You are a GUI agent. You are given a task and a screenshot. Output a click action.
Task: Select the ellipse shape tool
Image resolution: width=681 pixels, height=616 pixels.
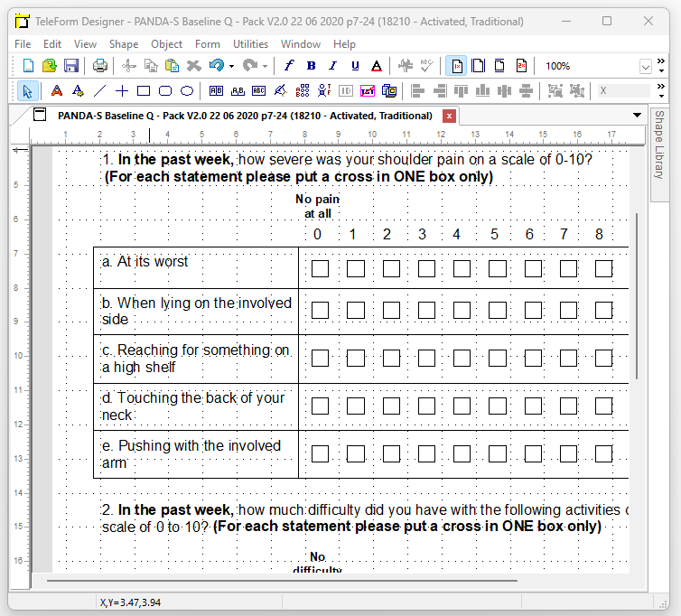(x=187, y=91)
